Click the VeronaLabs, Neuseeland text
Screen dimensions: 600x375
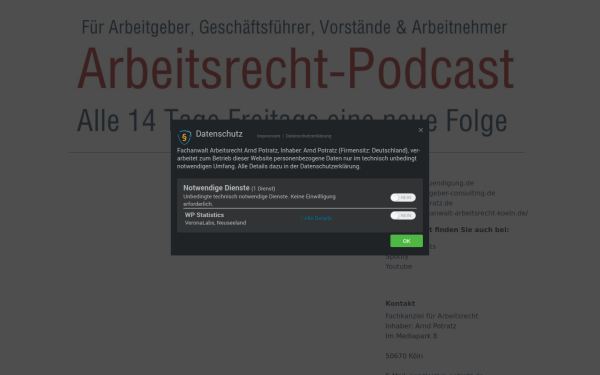pos(215,223)
